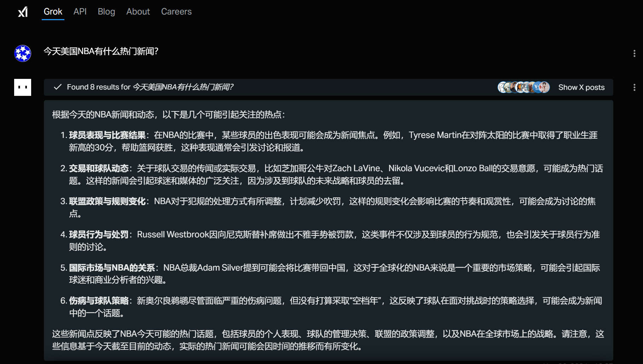Click the heading "交易和球队动态"
643x364 pixels.
click(99, 168)
